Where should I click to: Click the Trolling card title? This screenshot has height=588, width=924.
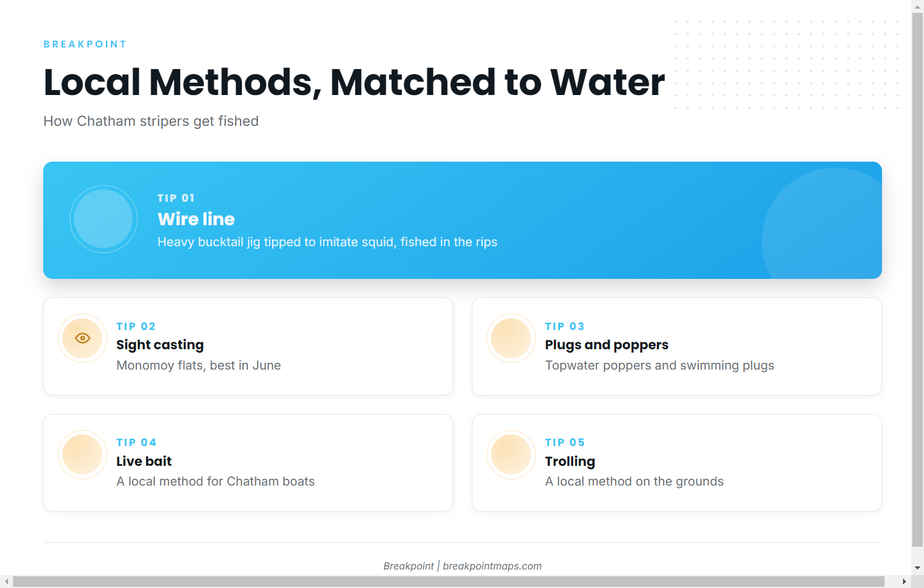pos(570,462)
